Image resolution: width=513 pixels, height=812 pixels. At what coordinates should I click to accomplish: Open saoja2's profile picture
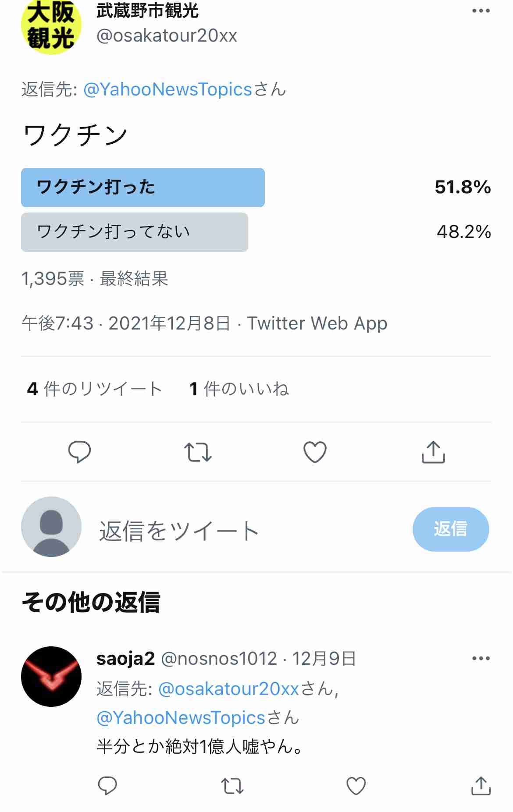pos(51,676)
